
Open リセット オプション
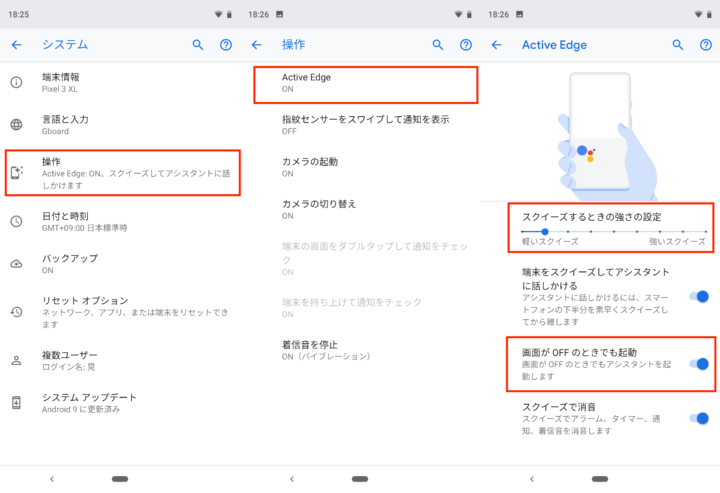120,312
